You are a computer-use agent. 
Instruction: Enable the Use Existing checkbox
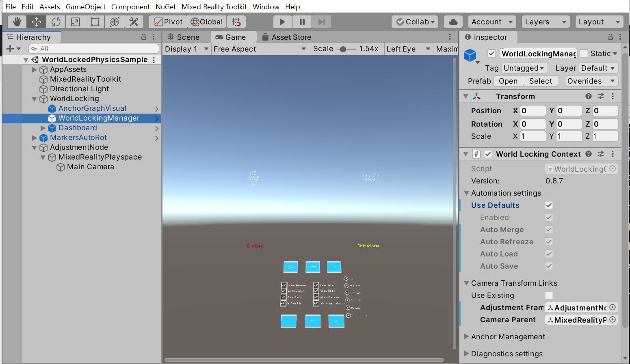coord(549,295)
